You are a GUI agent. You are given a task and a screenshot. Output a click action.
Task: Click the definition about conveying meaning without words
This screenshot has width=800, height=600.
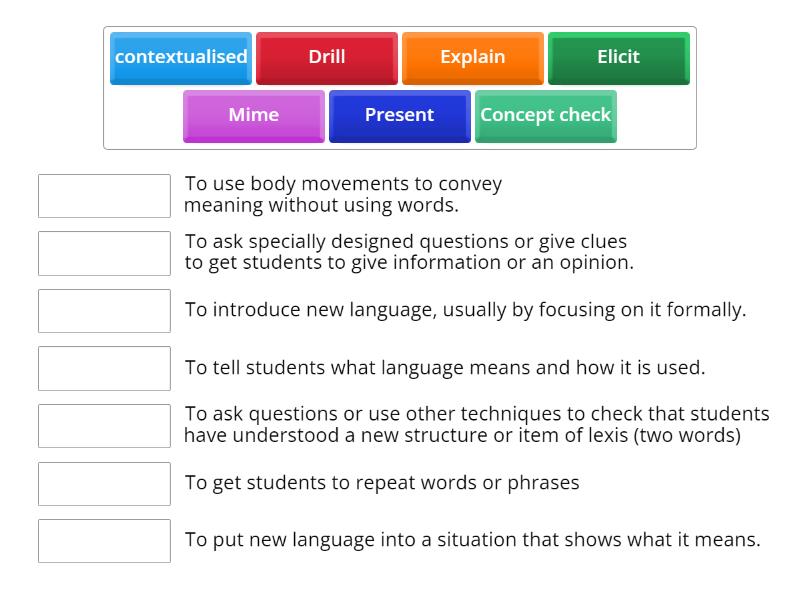tap(343, 196)
